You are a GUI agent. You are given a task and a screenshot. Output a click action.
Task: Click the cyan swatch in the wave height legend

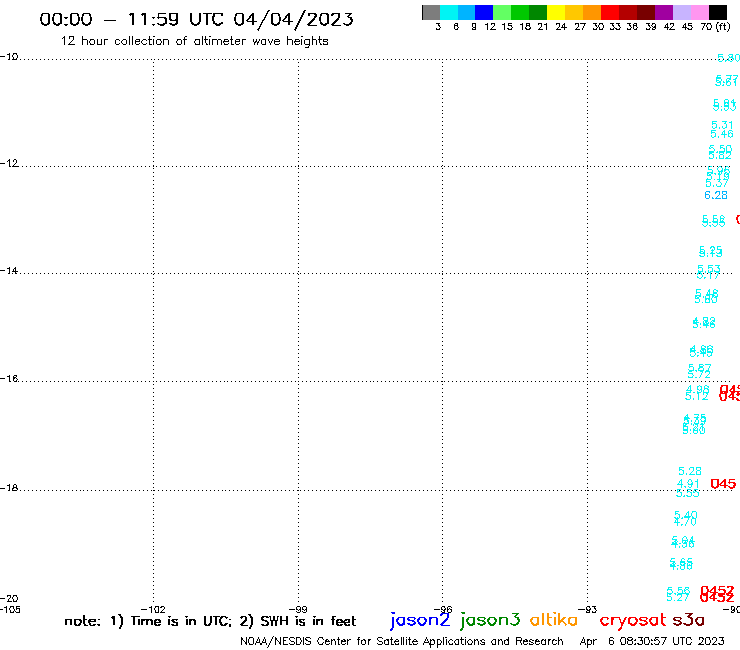[448, 12]
